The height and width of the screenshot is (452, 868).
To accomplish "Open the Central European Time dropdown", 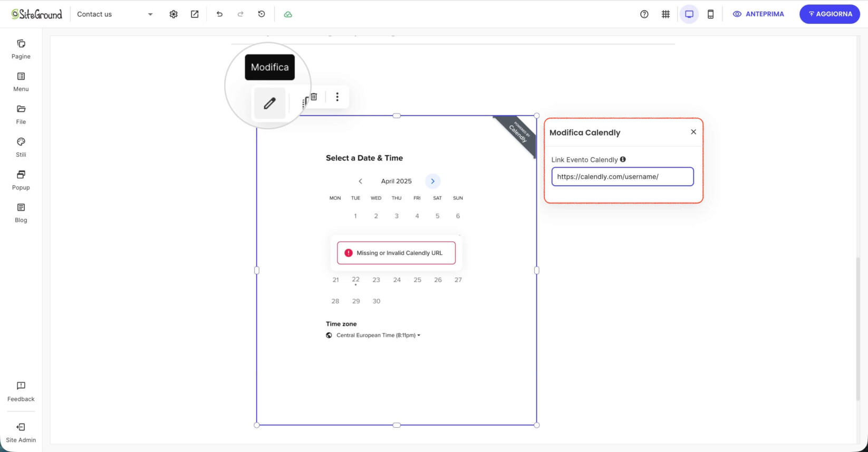I will coord(378,335).
